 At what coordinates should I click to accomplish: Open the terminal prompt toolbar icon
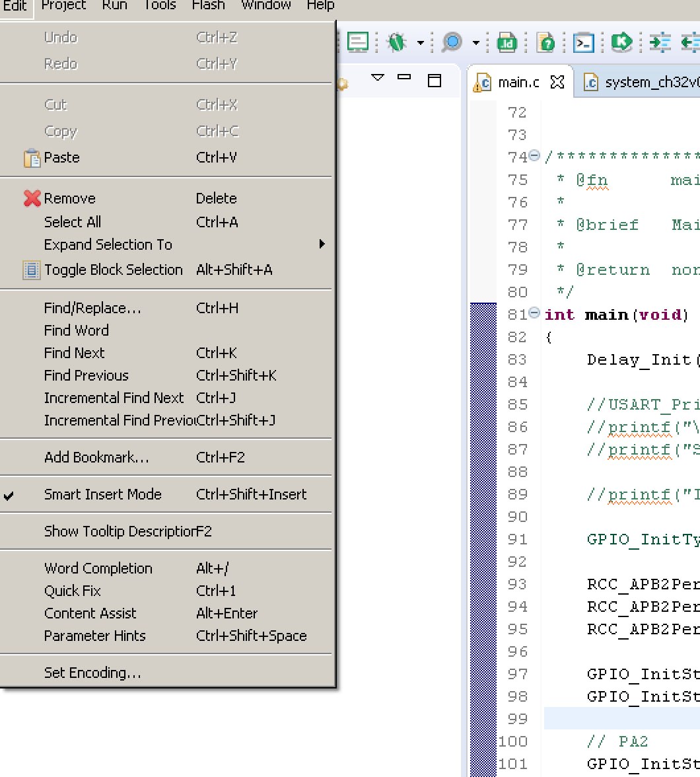[584, 43]
